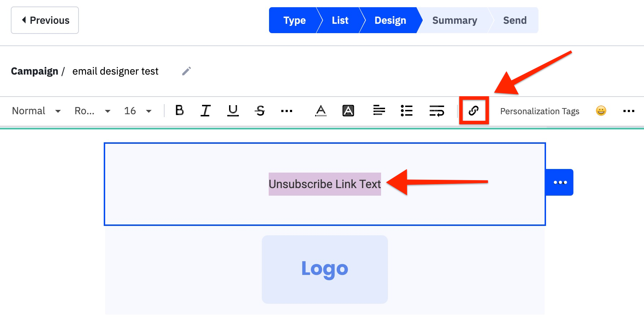Toggle bold formatting on selected text
The height and width of the screenshot is (325, 644).
point(179,111)
